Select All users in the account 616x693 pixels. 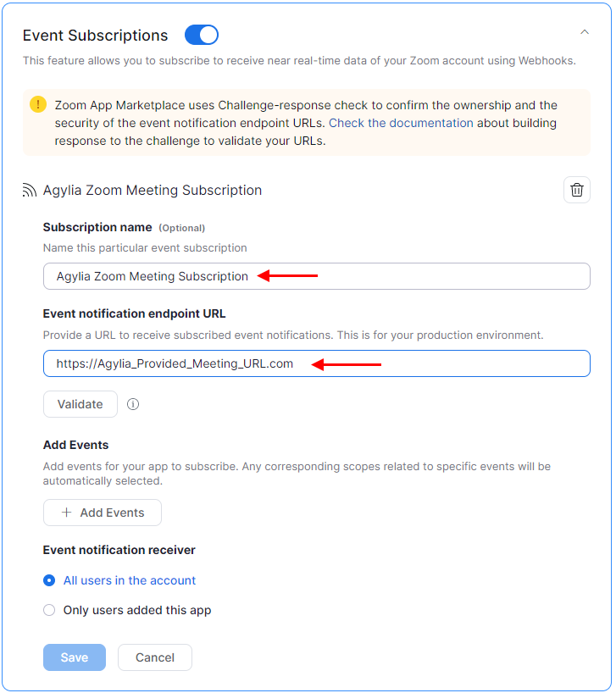coord(49,580)
